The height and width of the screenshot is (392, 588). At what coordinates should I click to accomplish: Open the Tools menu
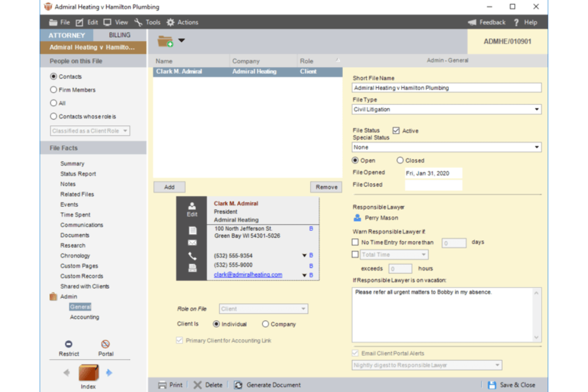(147, 22)
